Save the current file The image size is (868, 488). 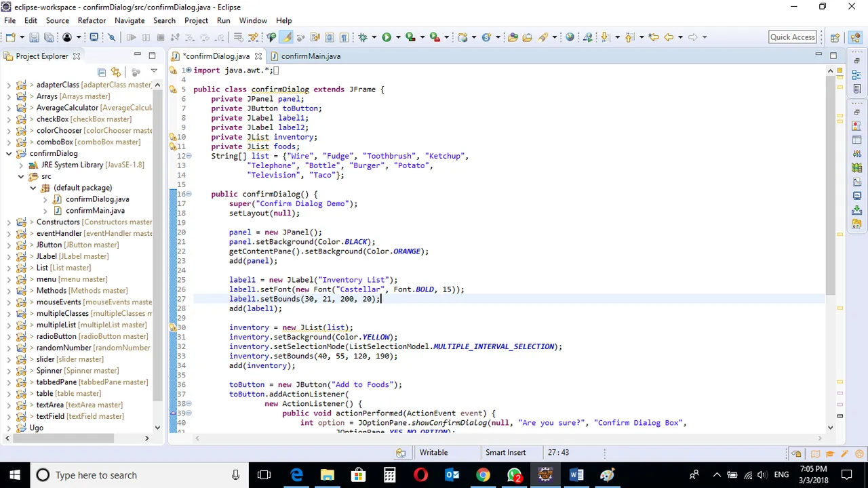[x=35, y=37]
